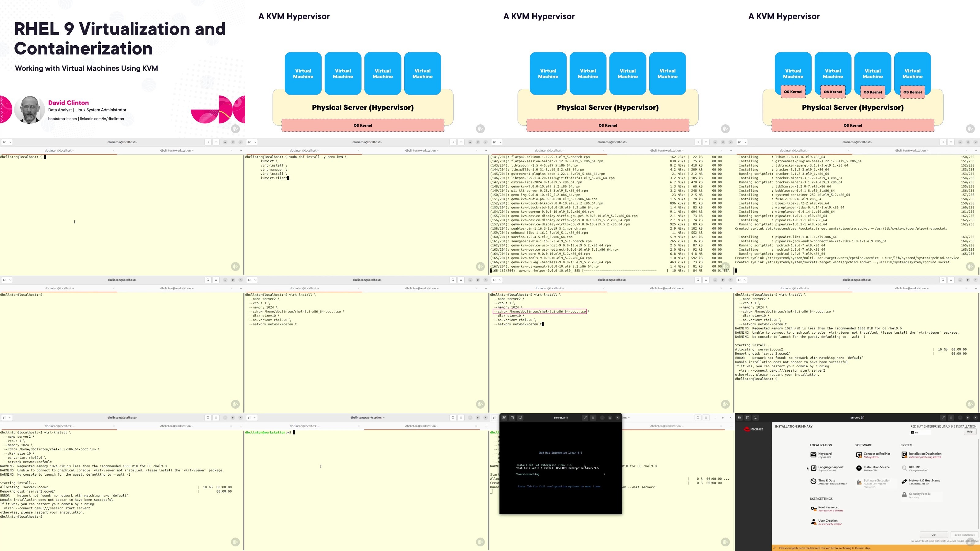Open new tab dropdown in package download terminal
The image size is (980, 551).
click(500, 142)
